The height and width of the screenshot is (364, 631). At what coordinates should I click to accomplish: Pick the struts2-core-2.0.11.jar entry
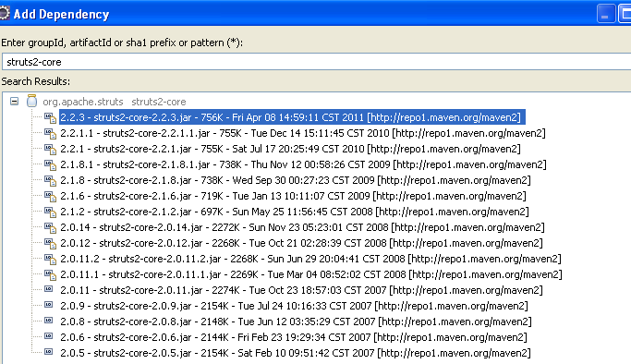(x=301, y=290)
